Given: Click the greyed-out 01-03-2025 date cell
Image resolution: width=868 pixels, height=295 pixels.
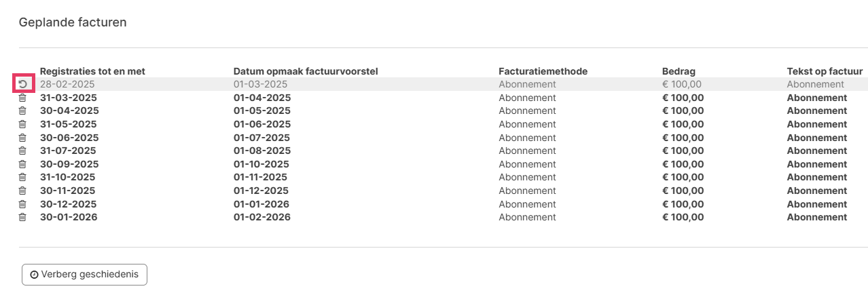Looking at the screenshot, I should [x=260, y=84].
